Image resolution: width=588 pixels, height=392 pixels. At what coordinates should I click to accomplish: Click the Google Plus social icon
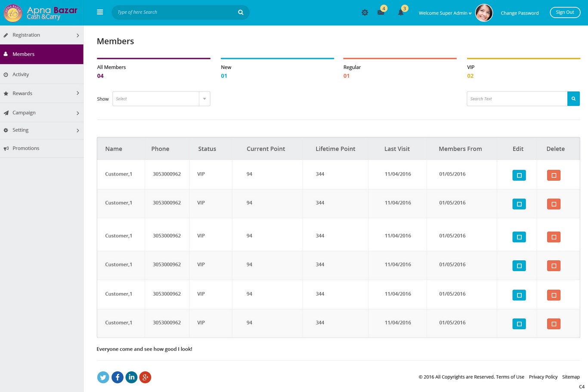pyautogui.click(x=145, y=377)
